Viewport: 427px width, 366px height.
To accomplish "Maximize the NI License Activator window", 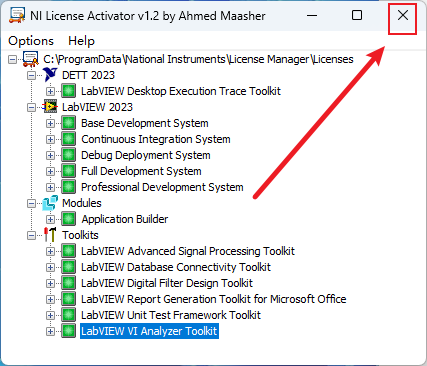I will [x=357, y=15].
